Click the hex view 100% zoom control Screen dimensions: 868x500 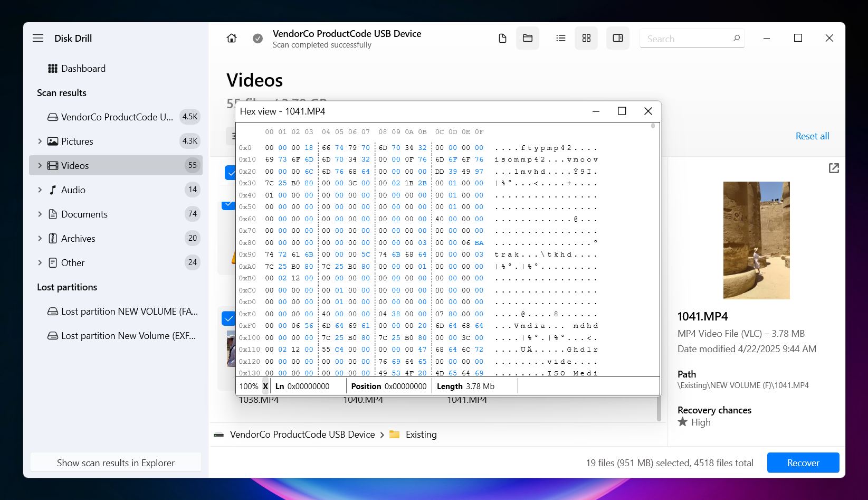click(x=249, y=386)
